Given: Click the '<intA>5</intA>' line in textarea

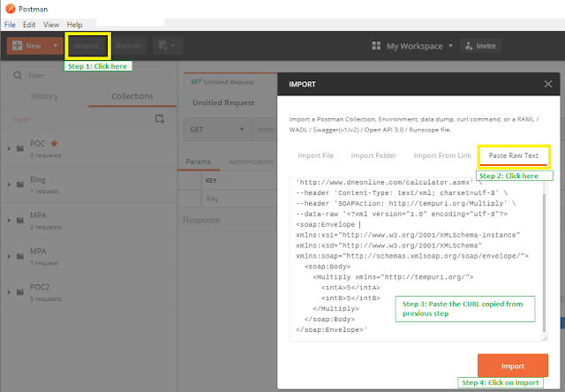Looking at the screenshot, I should tap(351, 288).
